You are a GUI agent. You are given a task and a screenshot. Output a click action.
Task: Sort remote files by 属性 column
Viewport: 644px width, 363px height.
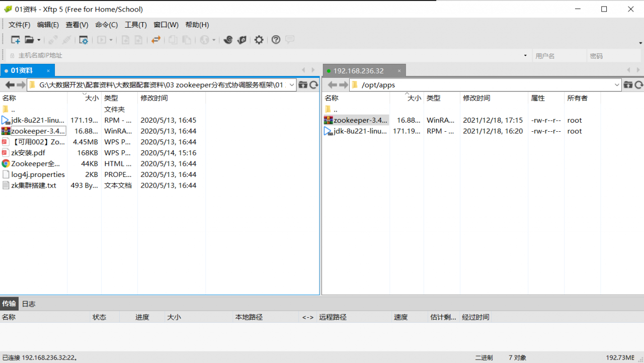click(546, 98)
